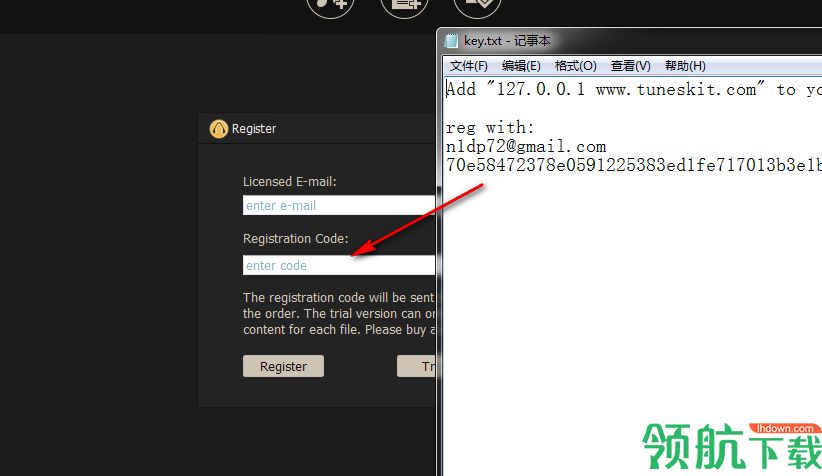Click the add music icon at top
The width and height of the screenshot is (822, 476).
[x=331, y=5]
